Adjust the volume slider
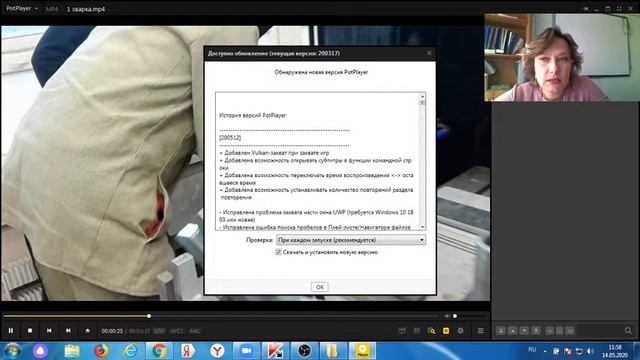Screen dimensions: 640x360 [469, 316]
